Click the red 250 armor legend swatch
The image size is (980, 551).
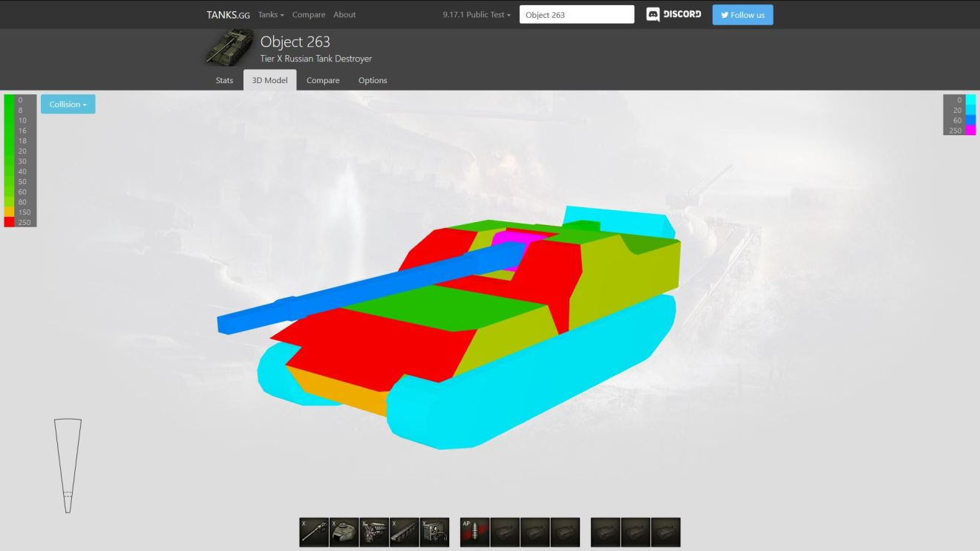[9, 222]
